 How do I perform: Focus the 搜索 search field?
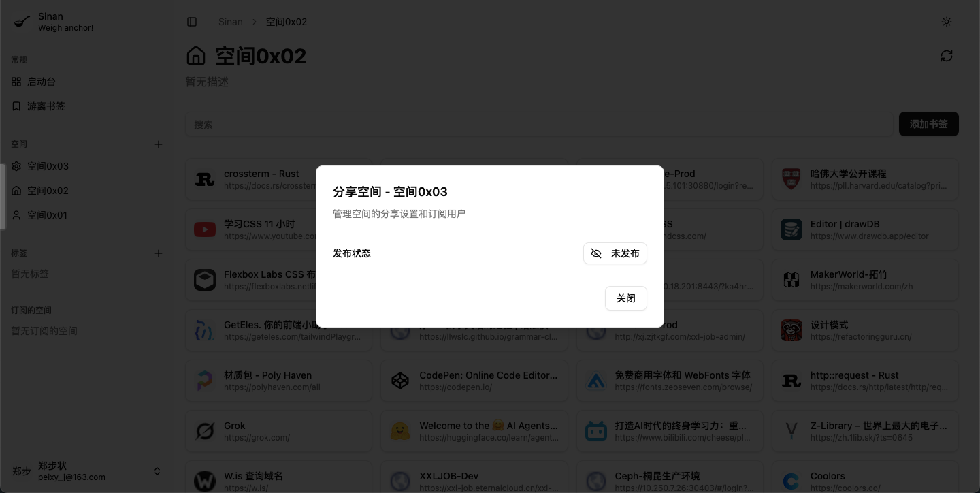539,124
